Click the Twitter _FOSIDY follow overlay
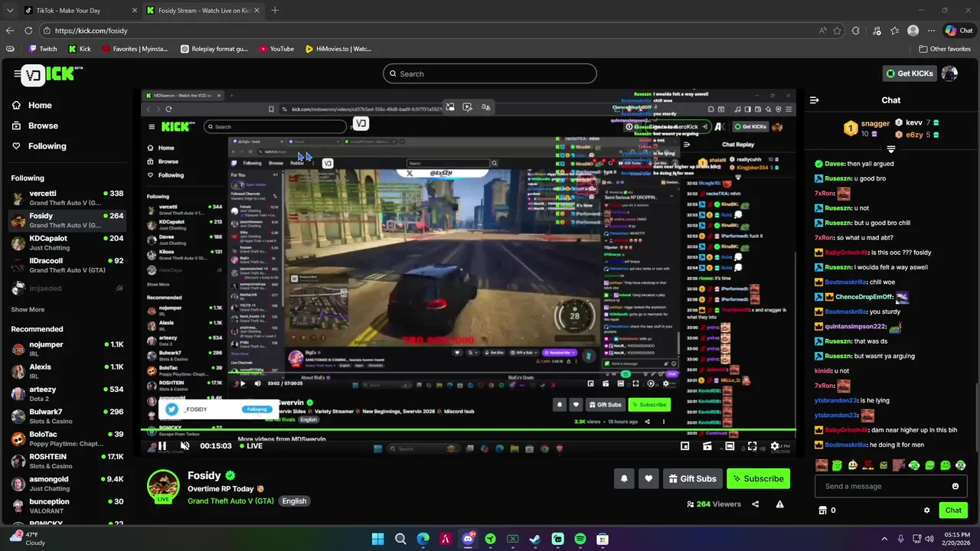Screen dimensions: 980x551 [220, 409]
